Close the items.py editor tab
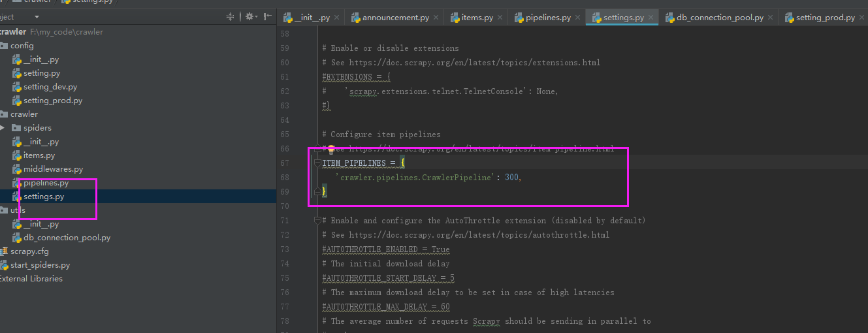 501,18
